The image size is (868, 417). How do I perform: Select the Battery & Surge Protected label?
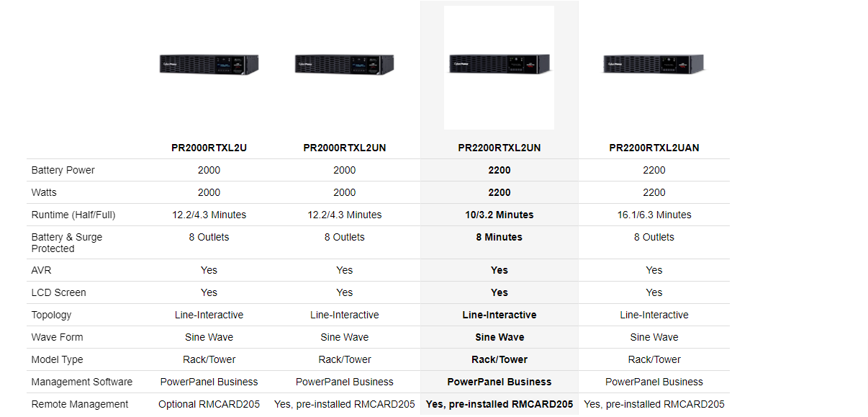point(67,243)
